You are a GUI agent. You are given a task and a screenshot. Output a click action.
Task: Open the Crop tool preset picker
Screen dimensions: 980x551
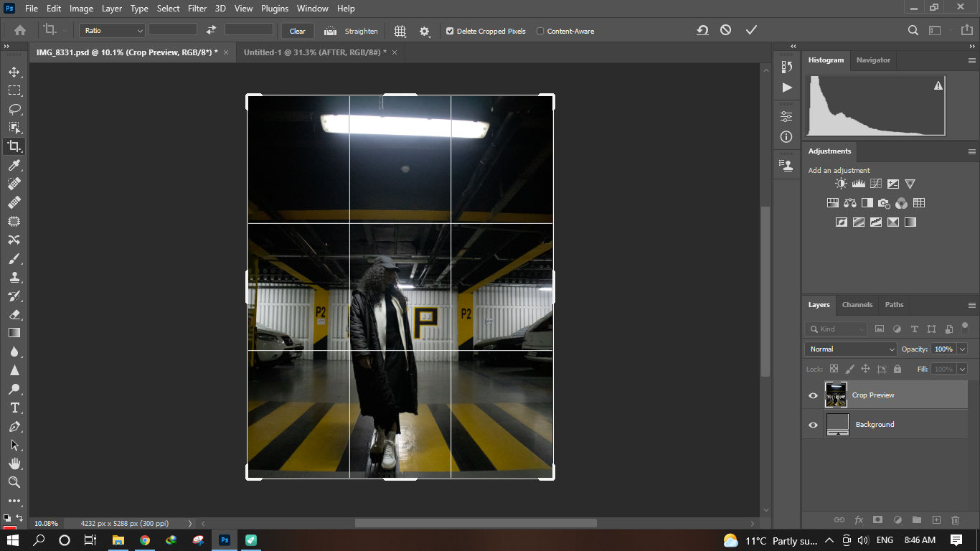pyautogui.click(x=55, y=30)
